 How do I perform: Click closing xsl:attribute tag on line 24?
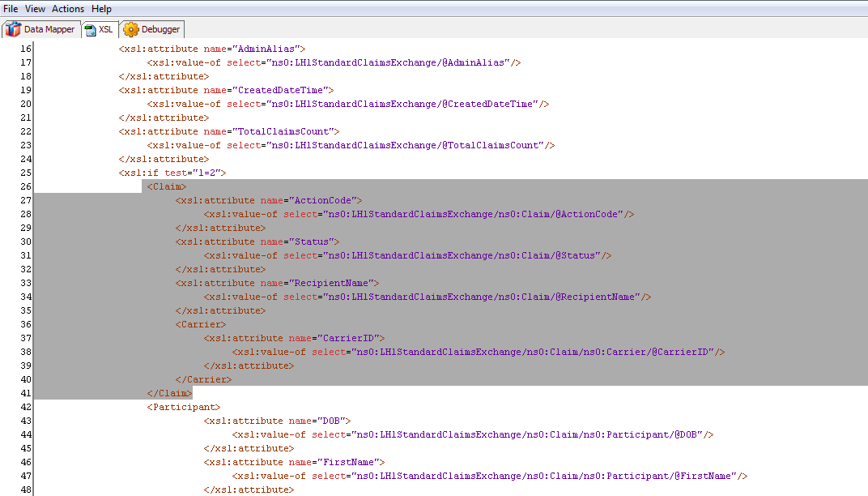point(164,160)
